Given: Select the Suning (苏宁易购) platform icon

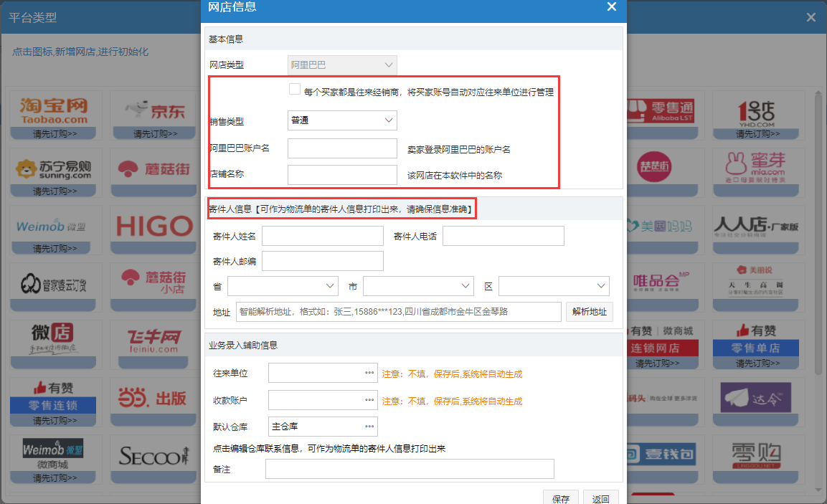Looking at the screenshot, I should point(53,168).
